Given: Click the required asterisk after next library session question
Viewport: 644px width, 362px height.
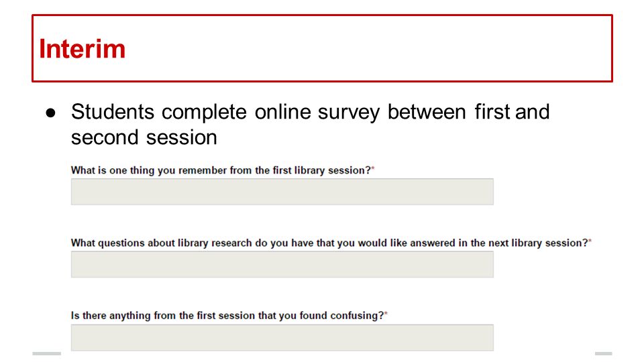Looking at the screenshot, I should 590,241.
